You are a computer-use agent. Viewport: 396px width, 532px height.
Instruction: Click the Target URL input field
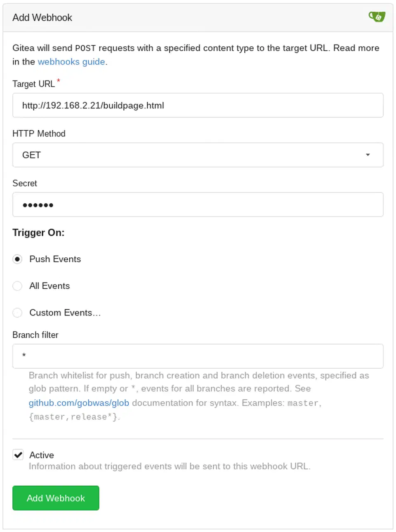click(198, 105)
